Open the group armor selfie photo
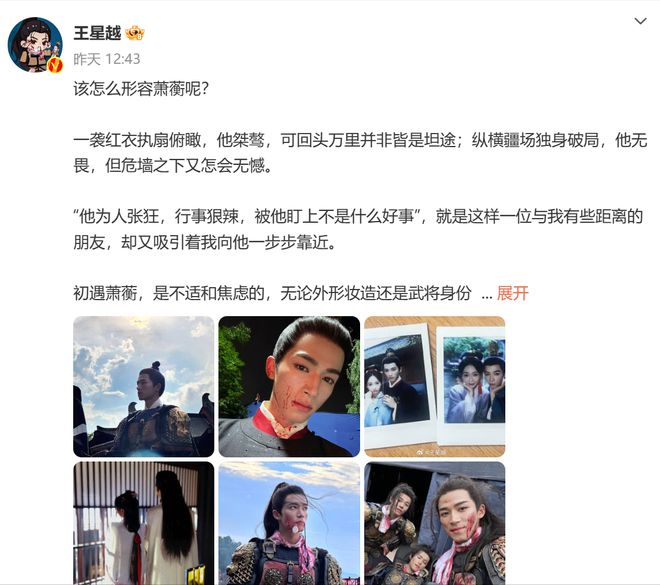 coord(435,523)
